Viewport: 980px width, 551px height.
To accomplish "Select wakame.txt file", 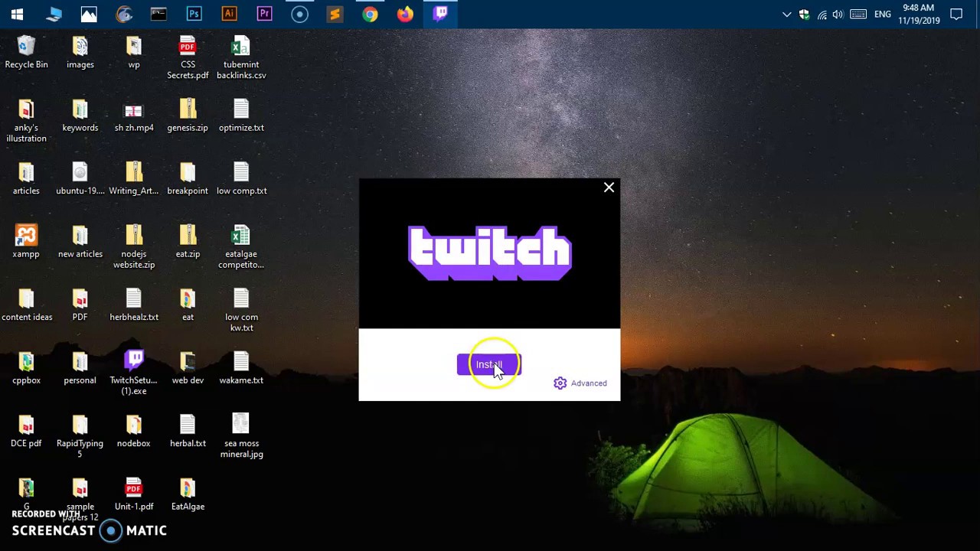I will coord(241,368).
